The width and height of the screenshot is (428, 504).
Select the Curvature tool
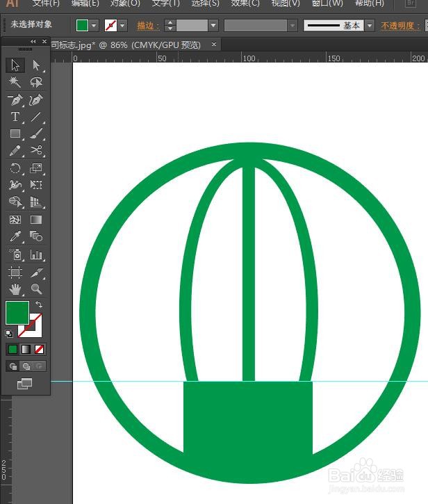pos(36,99)
